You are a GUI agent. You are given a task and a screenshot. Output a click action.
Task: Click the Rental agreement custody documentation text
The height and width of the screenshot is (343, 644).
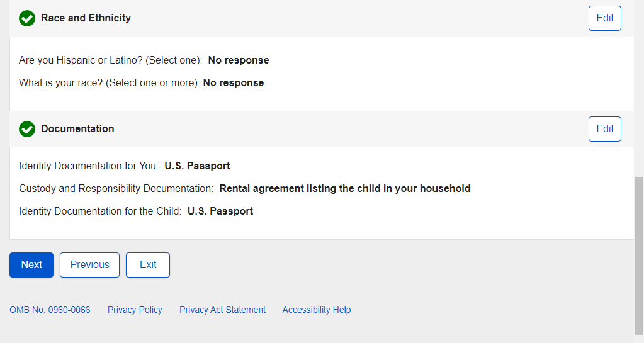(x=344, y=189)
